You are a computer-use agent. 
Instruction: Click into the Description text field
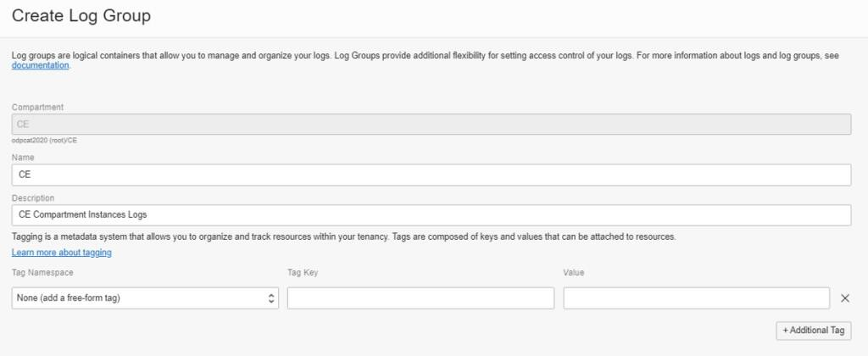[x=431, y=215]
